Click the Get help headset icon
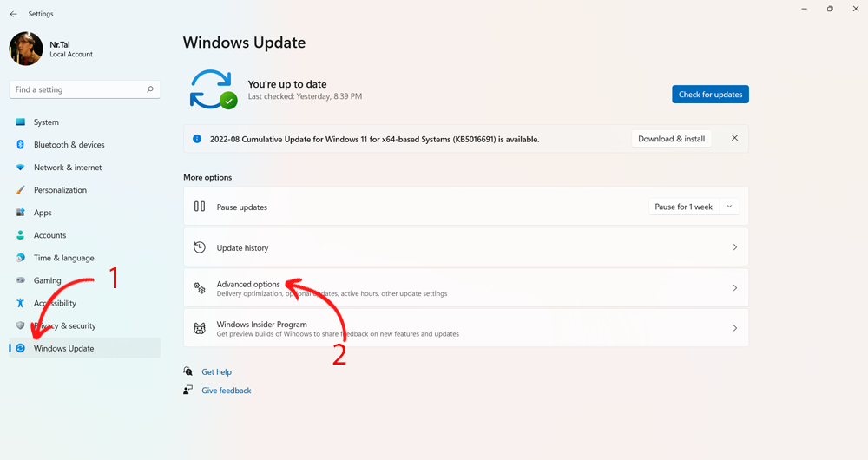 [188, 371]
